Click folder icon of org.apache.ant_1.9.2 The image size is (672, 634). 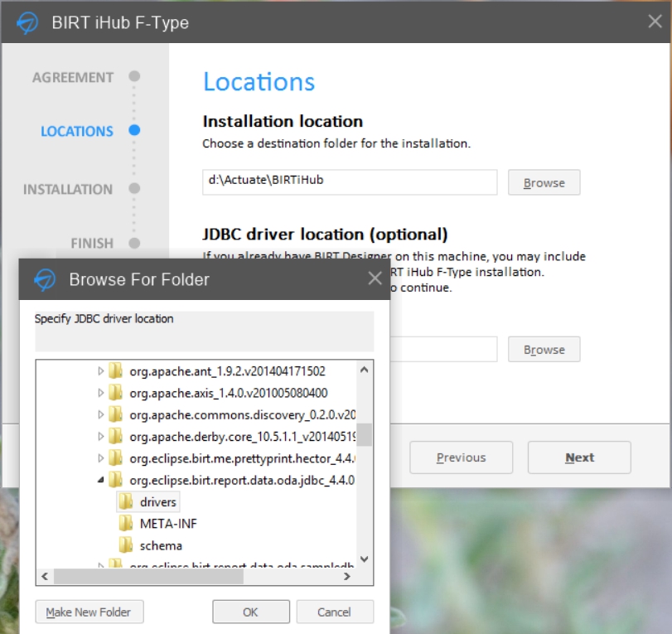(116, 370)
